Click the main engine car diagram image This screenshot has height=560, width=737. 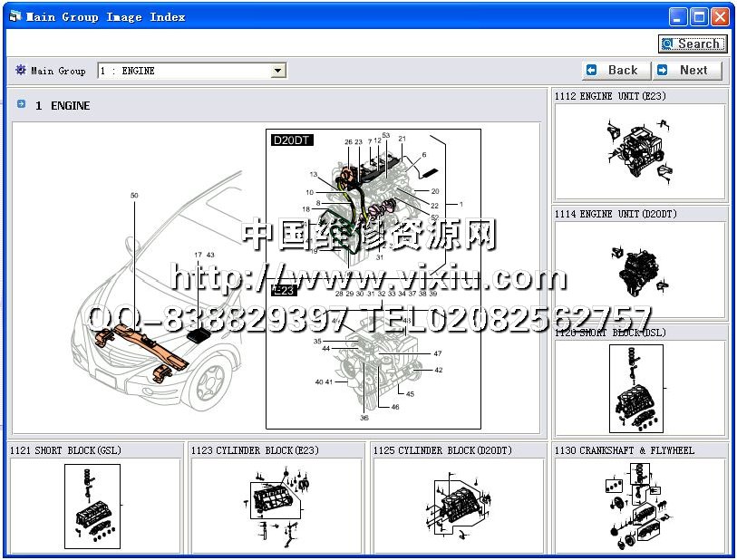[276, 276]
